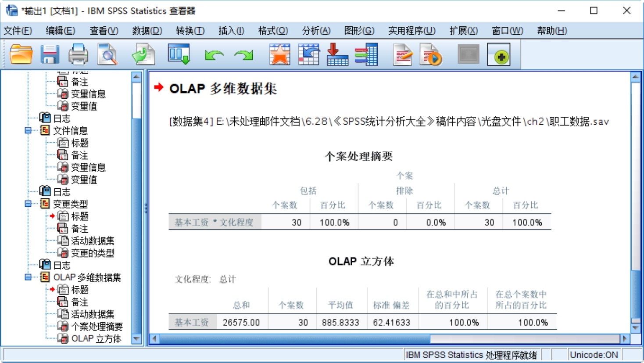Viewport: 644px width, 363px height.
Task: Click the Export output toolbar icon
Action: [x=144, y=55]
